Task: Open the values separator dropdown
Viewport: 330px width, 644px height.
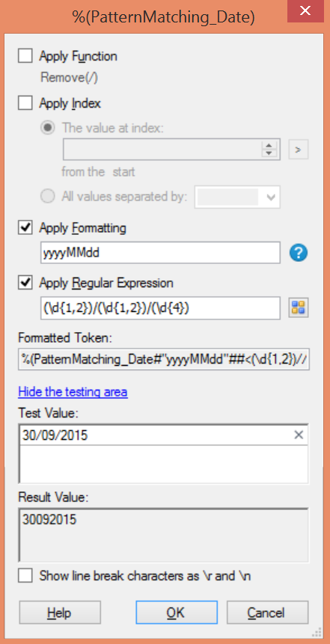Action: pyautogui.click(x=237, y=197)
